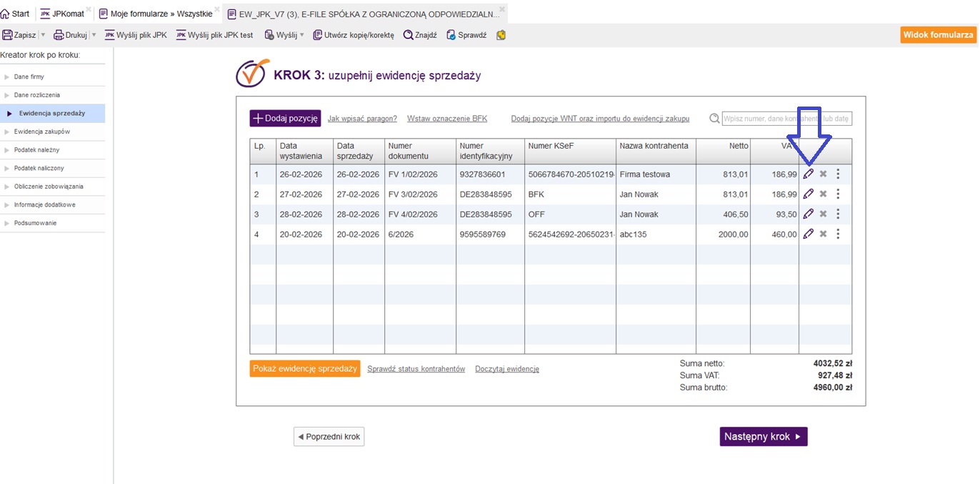The image size is (980, 484).
Task: Click the edit pencil for FV 1/02/2026
Action: coord(808,174)
